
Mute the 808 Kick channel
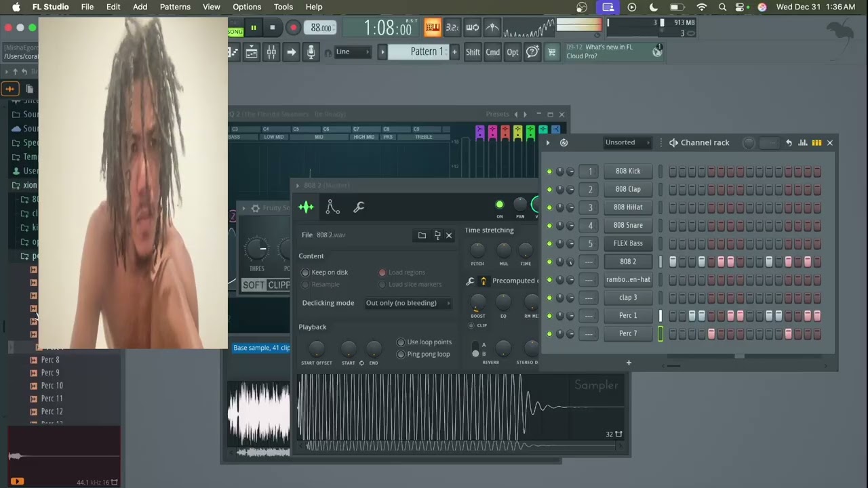(x=549, y=171)
